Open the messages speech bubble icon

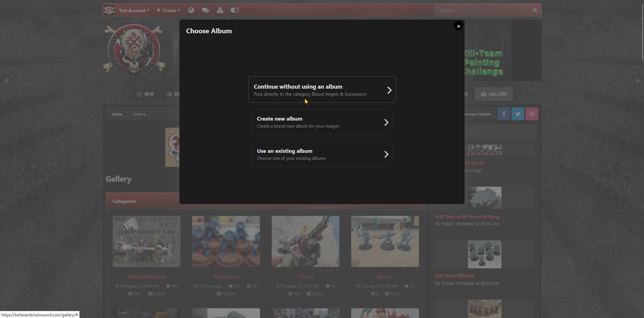(x=205, y=10)
